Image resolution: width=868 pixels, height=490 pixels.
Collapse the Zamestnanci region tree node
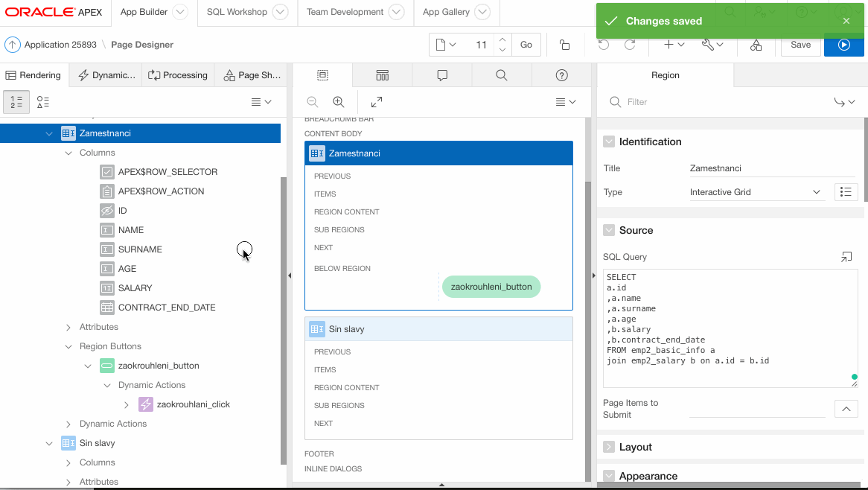pyautogui.click(x=49, y=134)
